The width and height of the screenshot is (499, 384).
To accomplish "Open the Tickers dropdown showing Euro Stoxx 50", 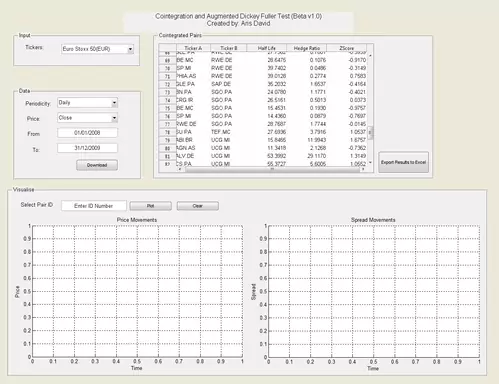I will [x=97, y=49].
